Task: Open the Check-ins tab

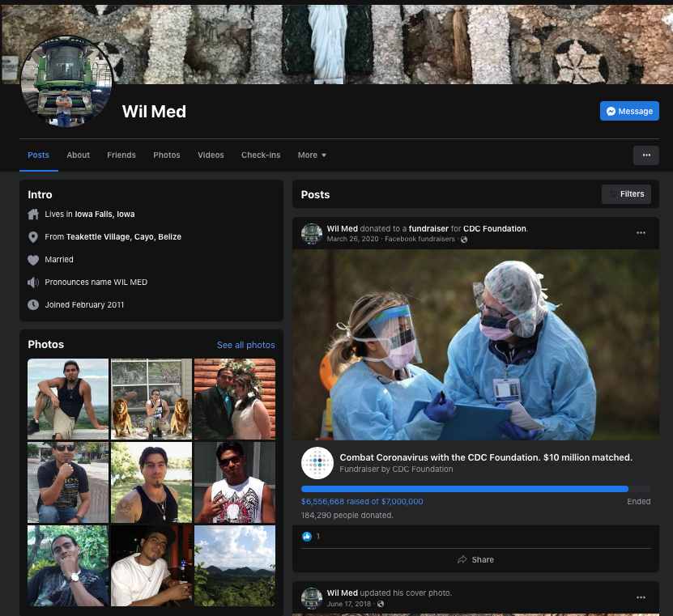Action: pyautogui.click(x=261, y=155)
